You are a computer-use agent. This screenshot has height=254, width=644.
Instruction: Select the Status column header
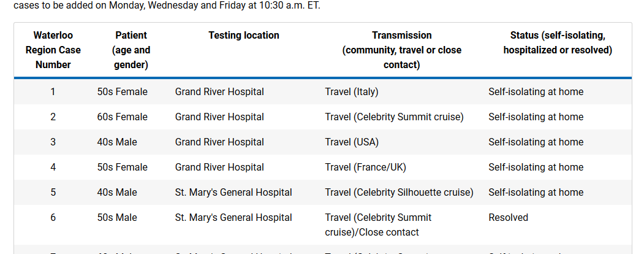pyautogui.click(x=558, y=43)
